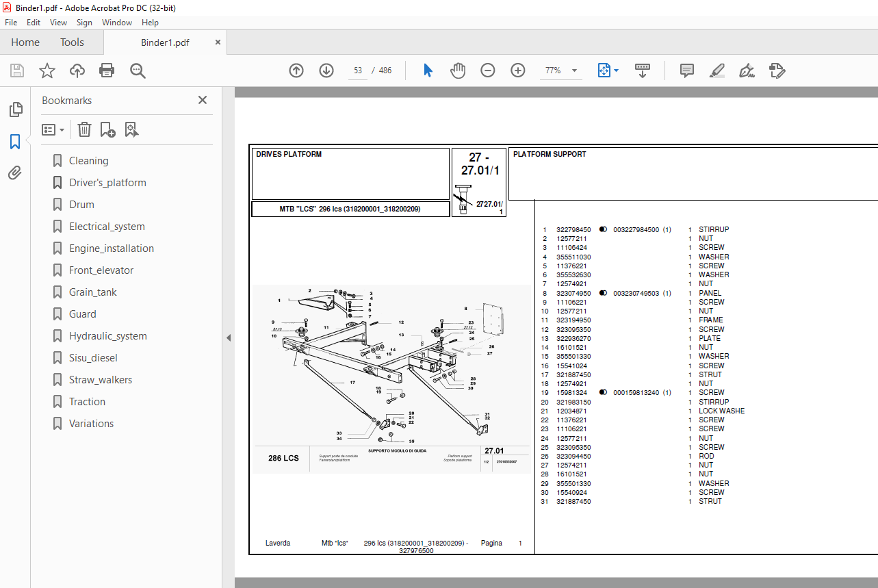Open the fit page options arrow
Viewport: 878px width, 588px height.
616,71
